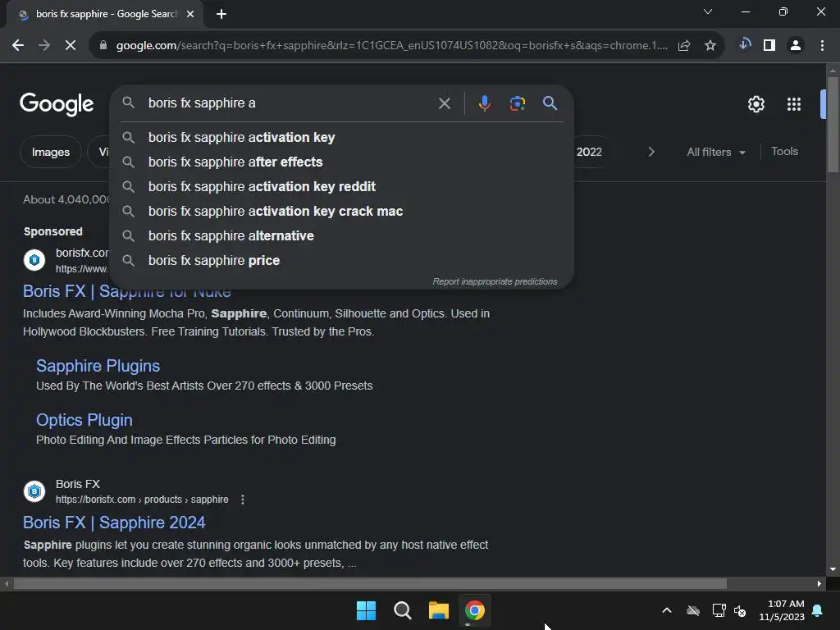Click the browser back arrow
The height and width of the screenshot is (630, 840).
[x=18, y=46]
